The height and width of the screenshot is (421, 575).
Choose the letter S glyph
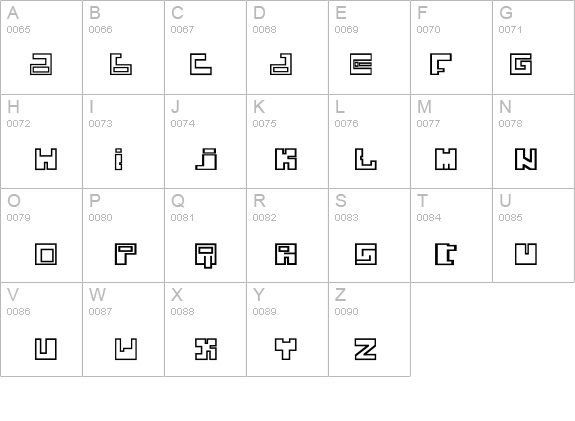pos(366,254)
